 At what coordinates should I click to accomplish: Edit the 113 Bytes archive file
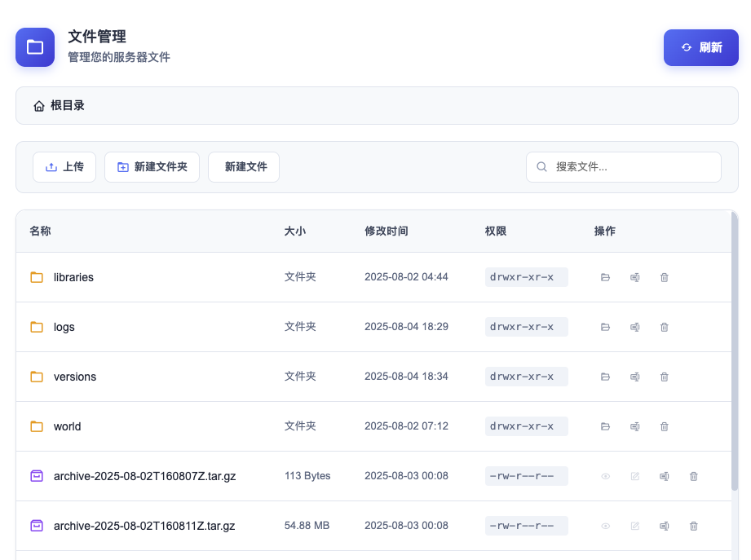point(634,476)
